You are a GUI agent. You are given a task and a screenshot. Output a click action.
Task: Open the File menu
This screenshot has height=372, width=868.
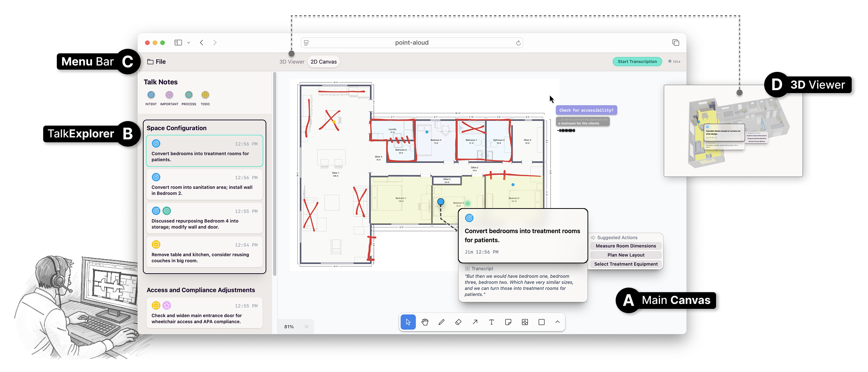point(156,62)
